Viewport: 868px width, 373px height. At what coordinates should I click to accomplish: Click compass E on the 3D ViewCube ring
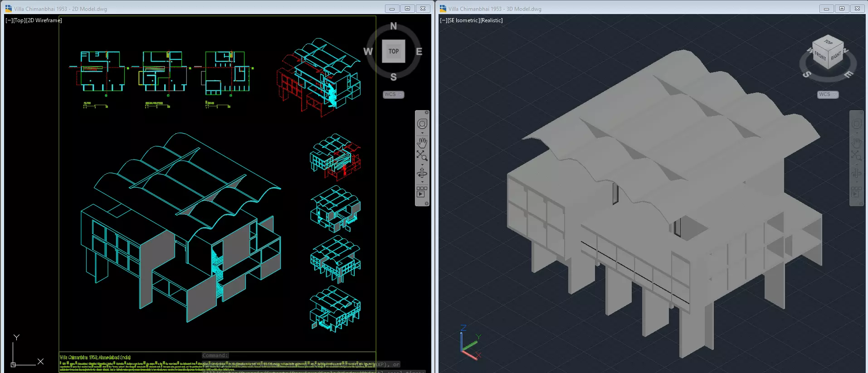[x=848, y=74]
